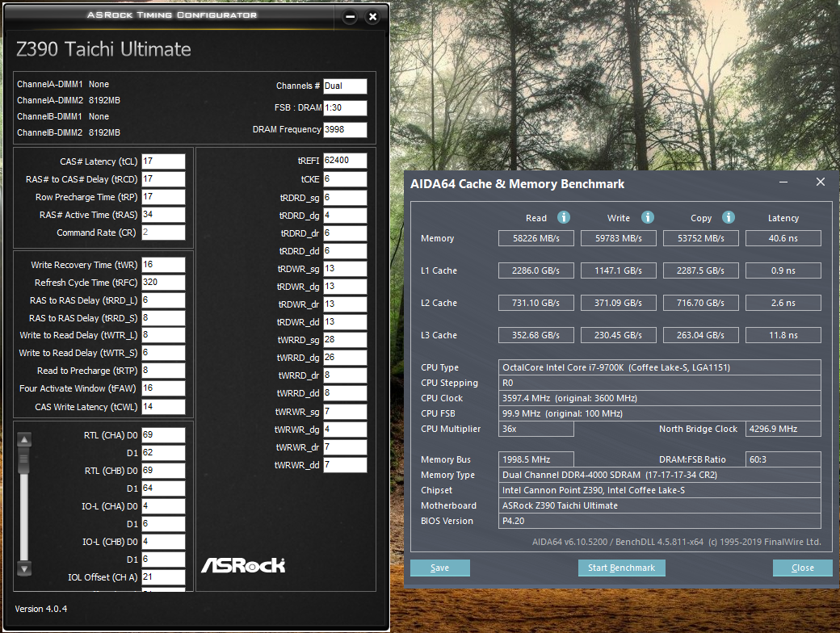Click Start Benchmark button
Image resolution: width=840 pixels, height=633 pixels.
tap(621, 568)
